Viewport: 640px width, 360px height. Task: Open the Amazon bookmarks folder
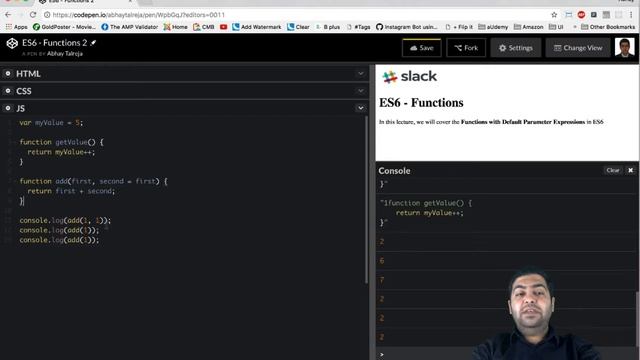click(528, 27)
